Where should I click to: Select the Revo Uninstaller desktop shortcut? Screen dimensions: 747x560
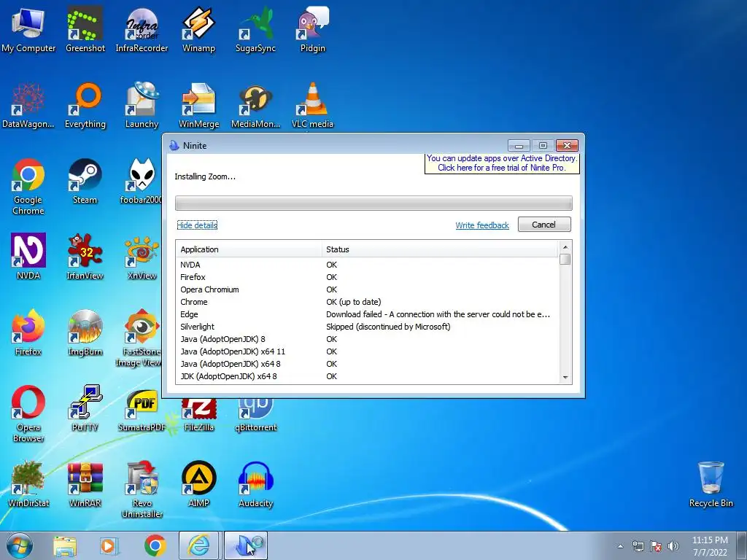pos(142,490)
